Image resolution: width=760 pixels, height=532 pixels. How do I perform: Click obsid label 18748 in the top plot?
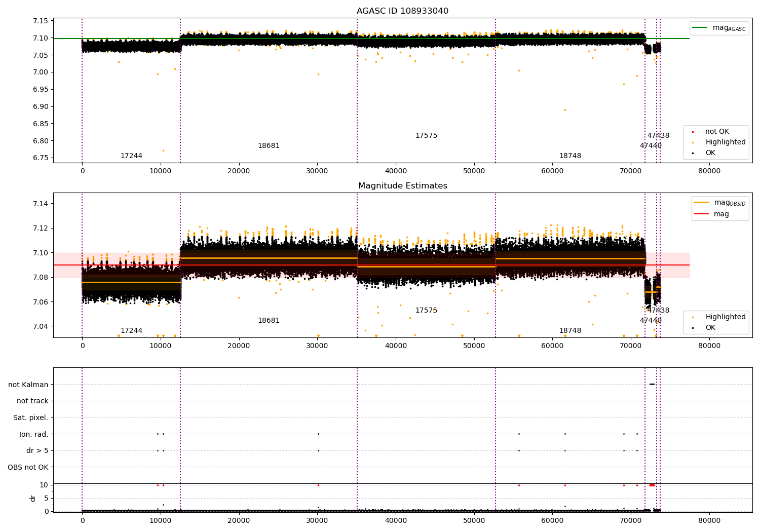570,156
